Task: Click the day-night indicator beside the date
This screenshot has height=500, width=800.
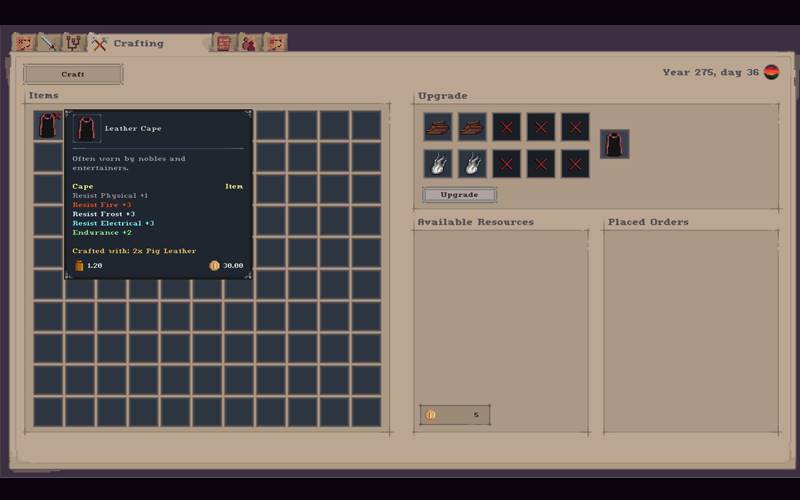Action: coord(771,72)
